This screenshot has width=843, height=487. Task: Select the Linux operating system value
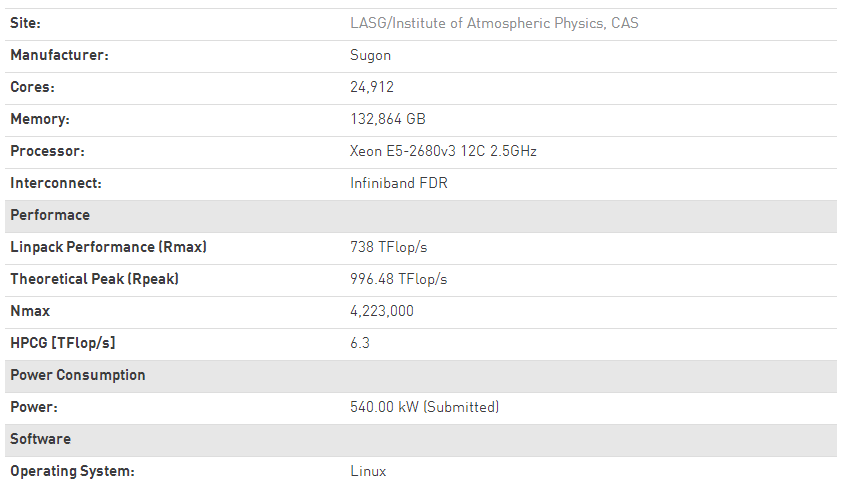click(368, 471)
